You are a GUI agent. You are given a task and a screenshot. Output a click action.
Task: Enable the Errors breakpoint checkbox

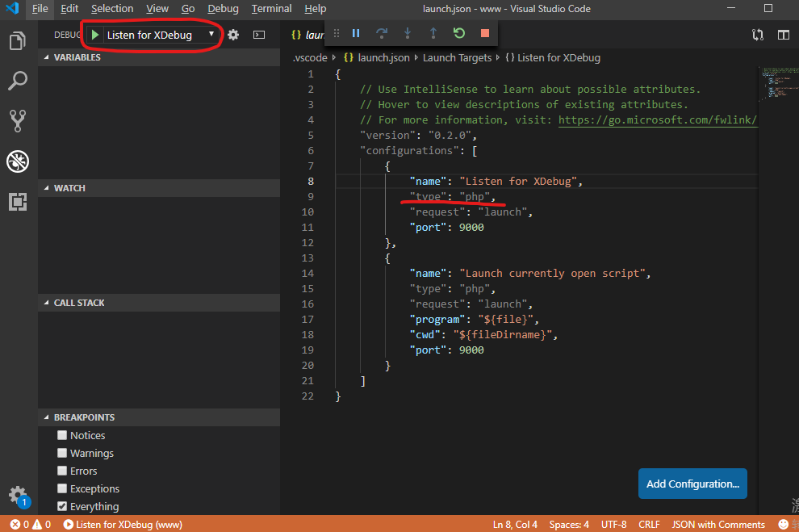click(62, 471)
